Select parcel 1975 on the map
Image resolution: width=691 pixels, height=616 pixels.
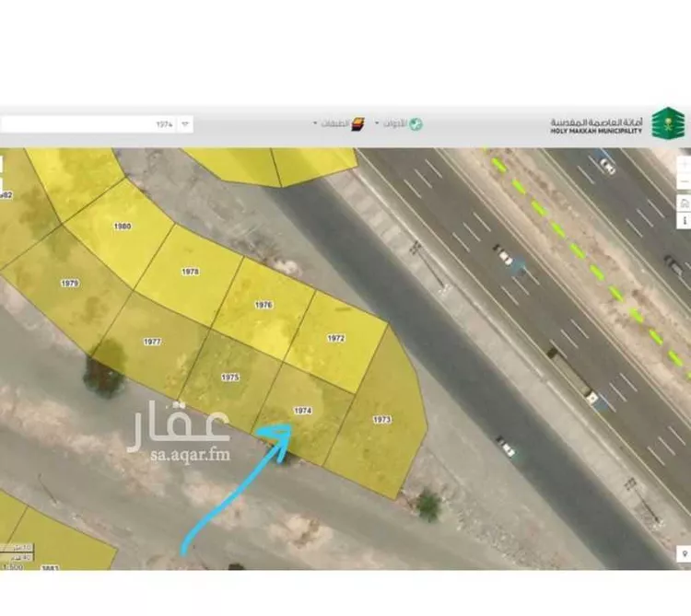229,378
